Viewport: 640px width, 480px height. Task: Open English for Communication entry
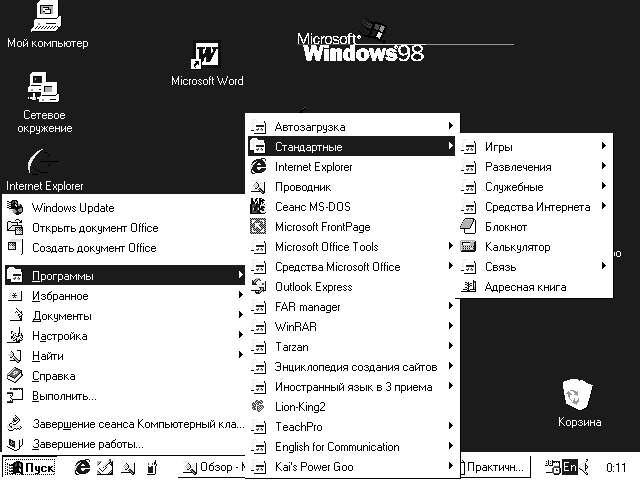pyautogui.click(x=352, y=447)
